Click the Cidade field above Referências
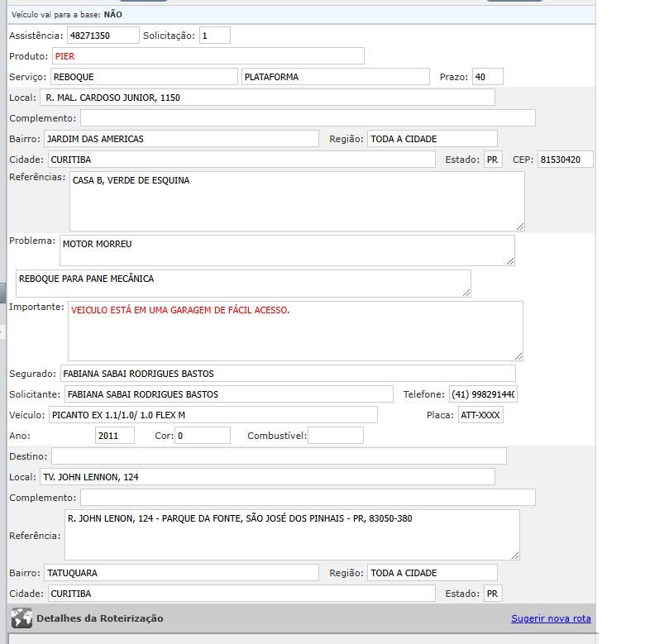 pos(241,160)
